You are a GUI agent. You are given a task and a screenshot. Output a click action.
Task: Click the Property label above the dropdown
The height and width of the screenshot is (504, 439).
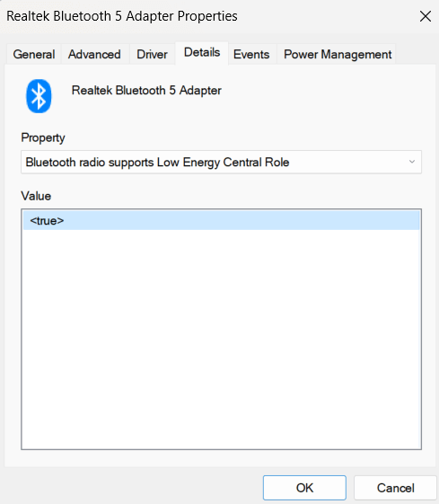pyautogui.click(x=43, y=137)
